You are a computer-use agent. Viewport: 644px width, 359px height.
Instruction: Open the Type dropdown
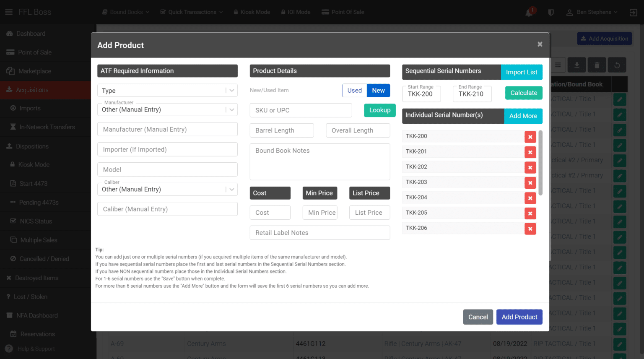(x=167, y=90)
